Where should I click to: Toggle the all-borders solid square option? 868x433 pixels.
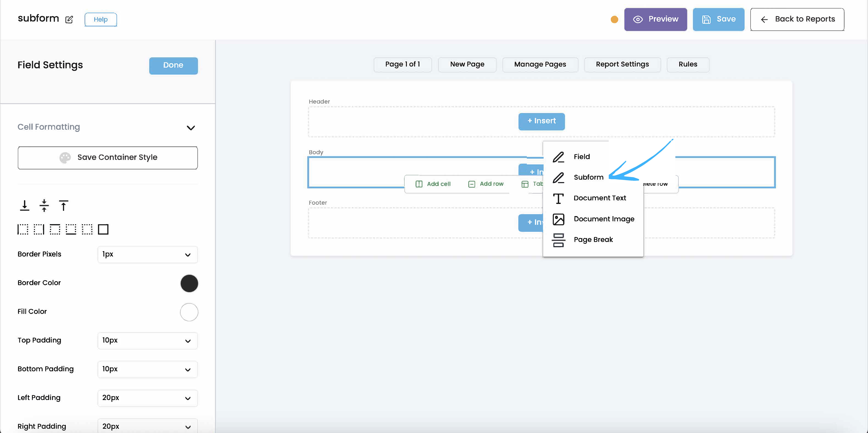coord(103,229)
